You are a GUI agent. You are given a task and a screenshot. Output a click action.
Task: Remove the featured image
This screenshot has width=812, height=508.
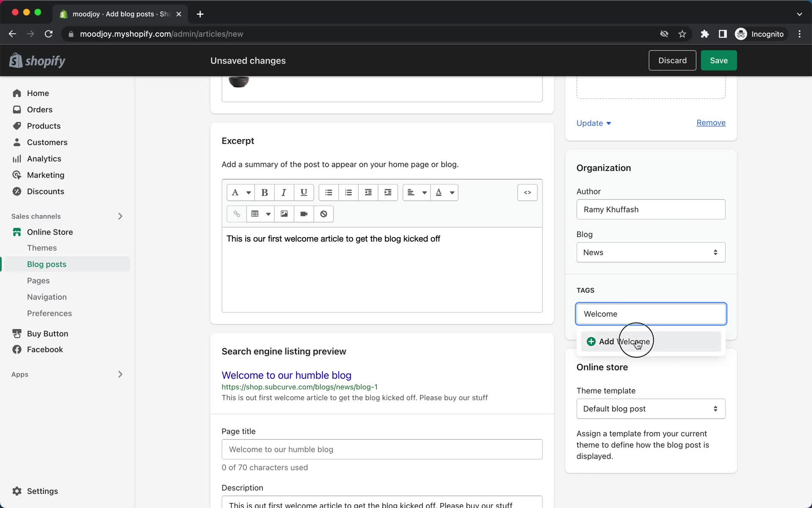[711, 123]
